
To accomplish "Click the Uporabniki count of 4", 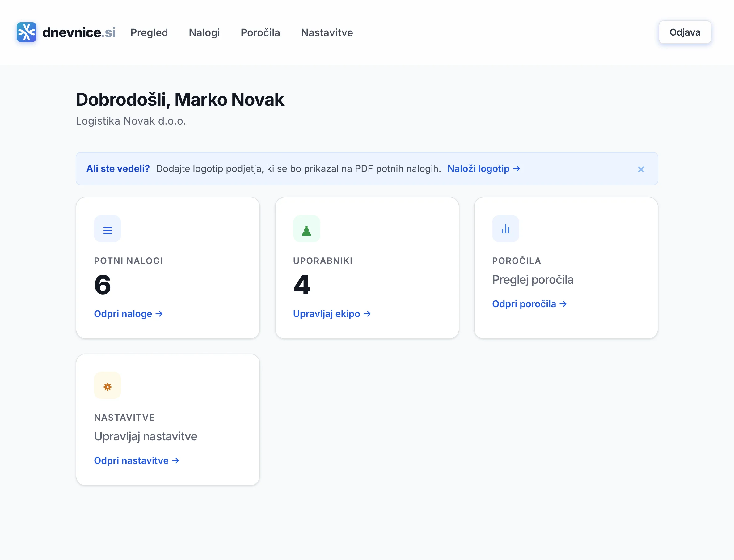I will coord(302,285).
